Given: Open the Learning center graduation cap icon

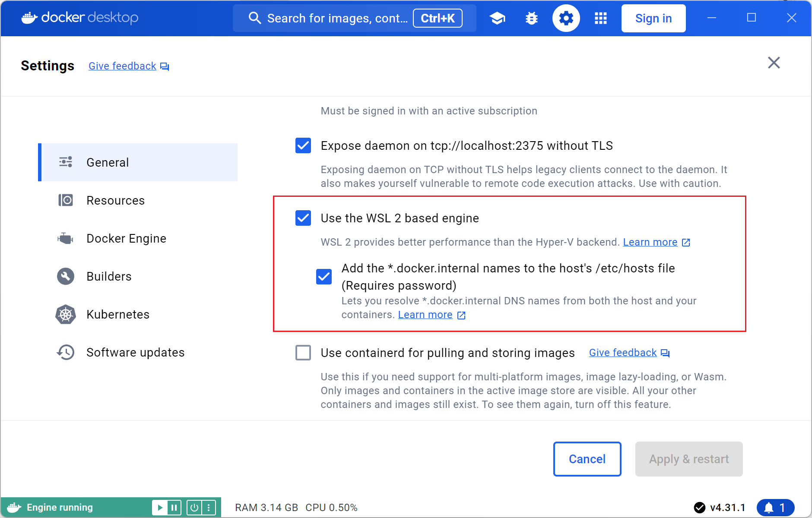Looking at the screenshot, I should 497,18.
